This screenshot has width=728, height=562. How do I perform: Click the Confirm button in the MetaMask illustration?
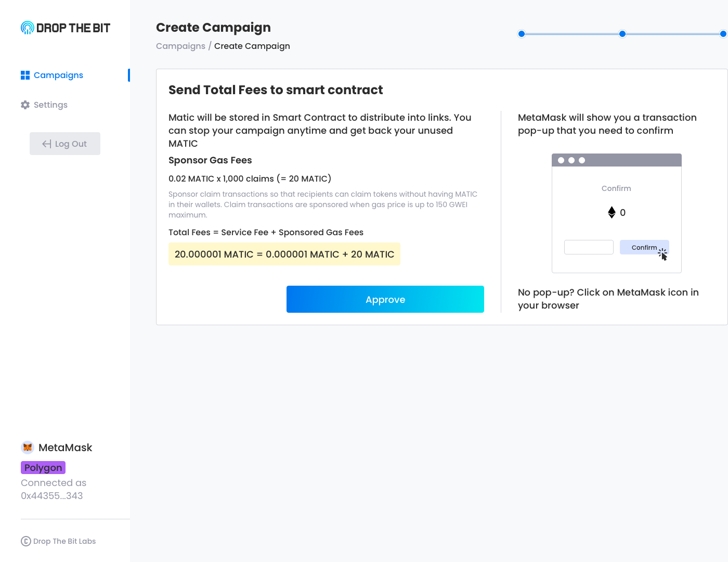click(x=644, y=247)
